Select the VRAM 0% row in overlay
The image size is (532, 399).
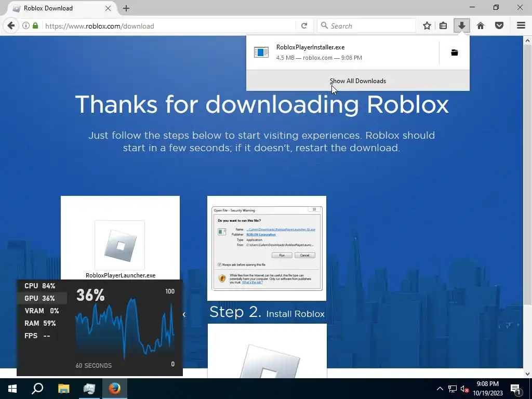[42, 311]
